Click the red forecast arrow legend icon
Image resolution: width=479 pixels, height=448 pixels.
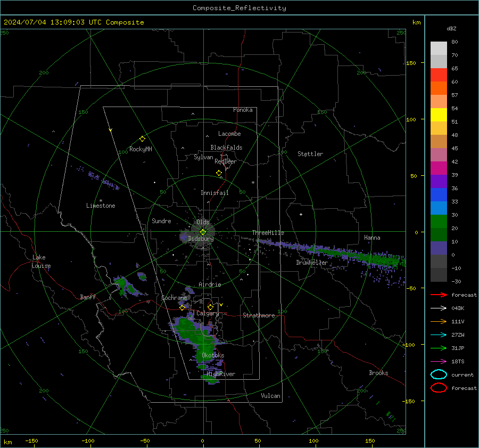pos(439,295)
